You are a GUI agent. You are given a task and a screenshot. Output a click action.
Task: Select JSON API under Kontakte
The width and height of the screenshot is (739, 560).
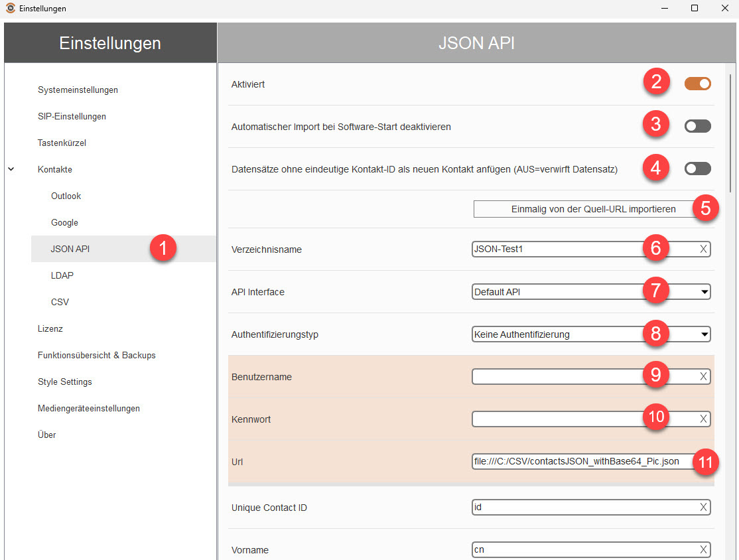pyautogui.click(x=123, y=248)
